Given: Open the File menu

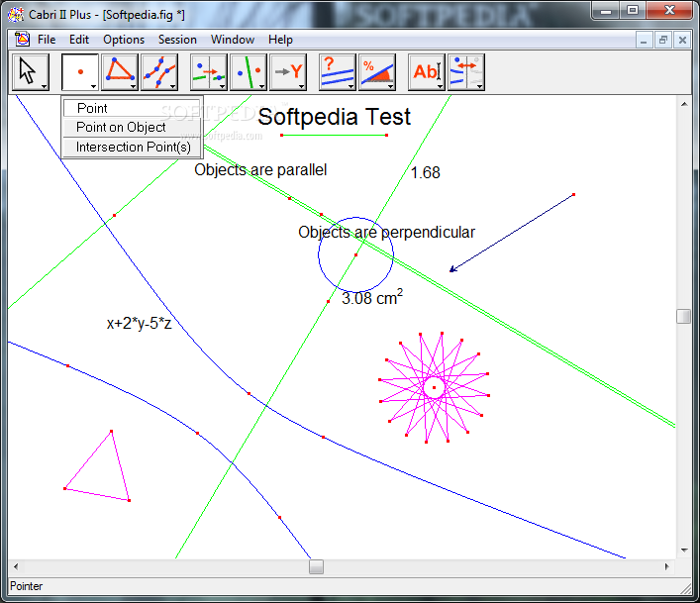Looking at the screenshot, I should tap(47, 40).
